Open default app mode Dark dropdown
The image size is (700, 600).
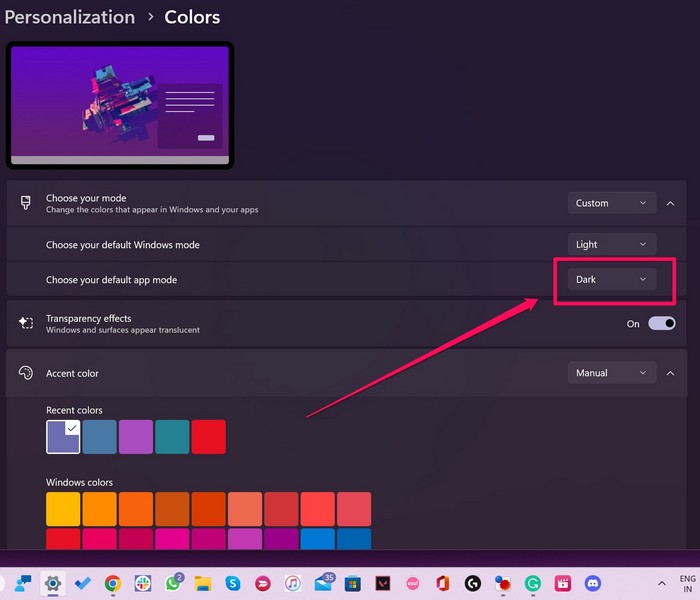(x=611, y=280)
